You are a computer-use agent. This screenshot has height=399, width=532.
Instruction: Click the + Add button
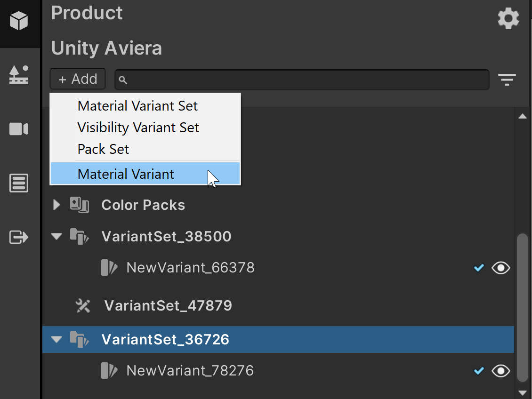77,79
